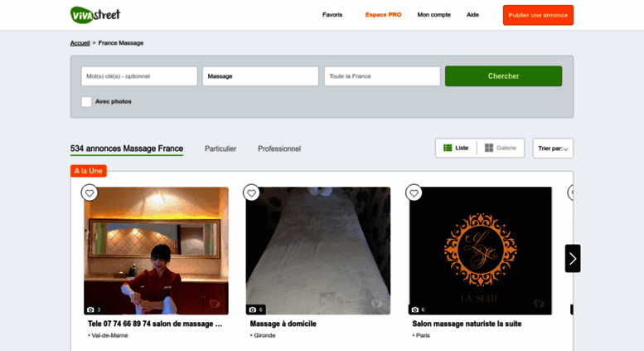Favorite the Massage à domicile heart icon

coord(251,193)
